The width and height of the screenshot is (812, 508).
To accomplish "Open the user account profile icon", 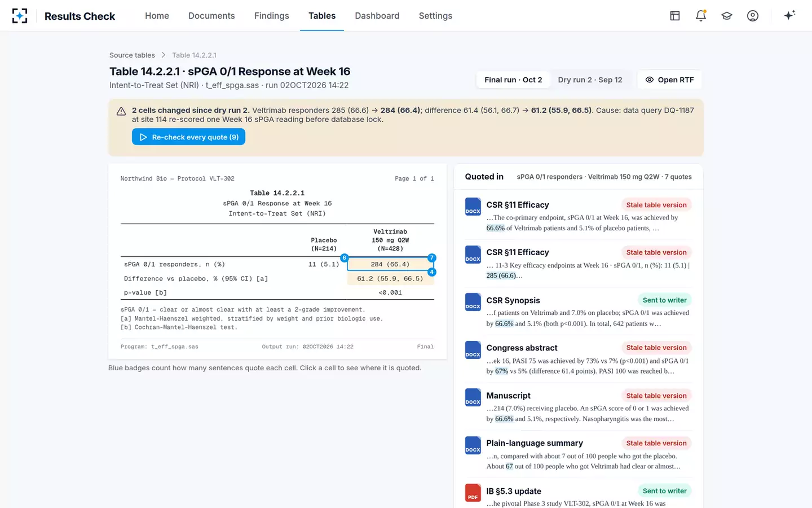I will coord(753,16).
